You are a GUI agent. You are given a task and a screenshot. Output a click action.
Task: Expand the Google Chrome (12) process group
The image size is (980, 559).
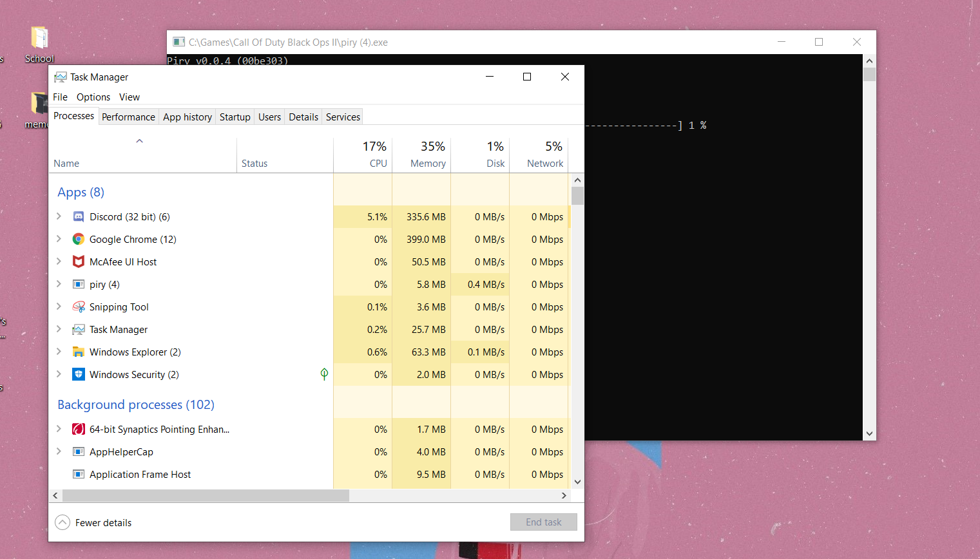tap(59, 239)
